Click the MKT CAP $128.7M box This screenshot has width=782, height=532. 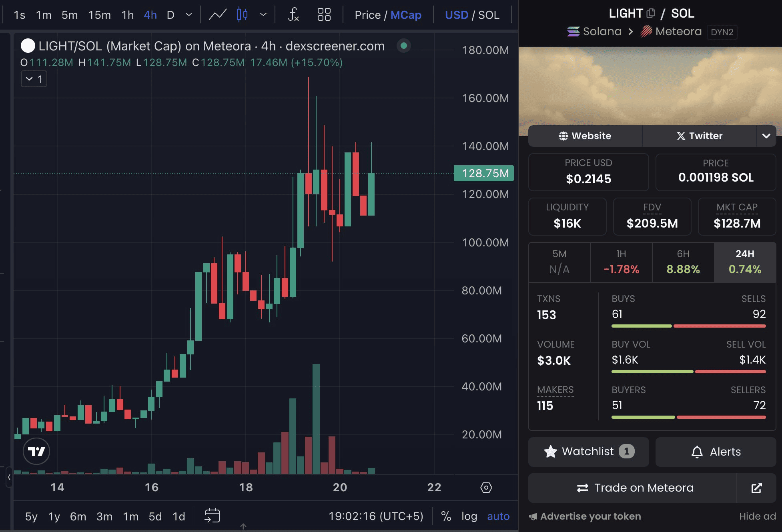(x=737, y=216)
